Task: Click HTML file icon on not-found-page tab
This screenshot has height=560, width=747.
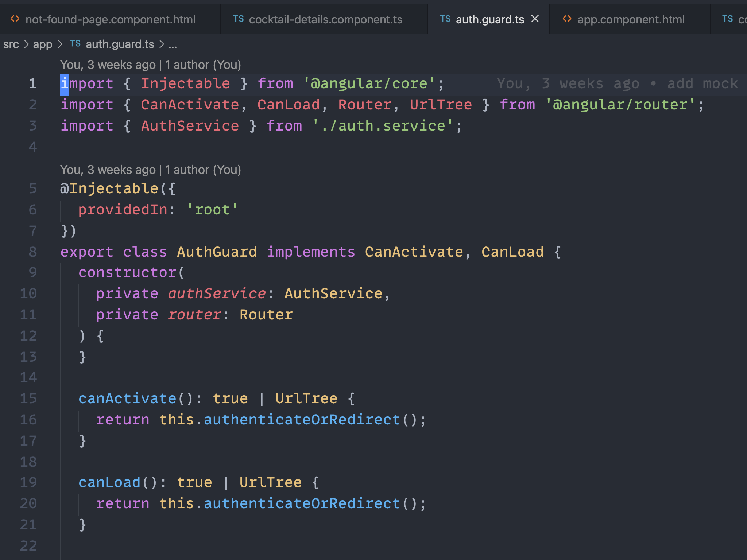Action: click(15, 19)
